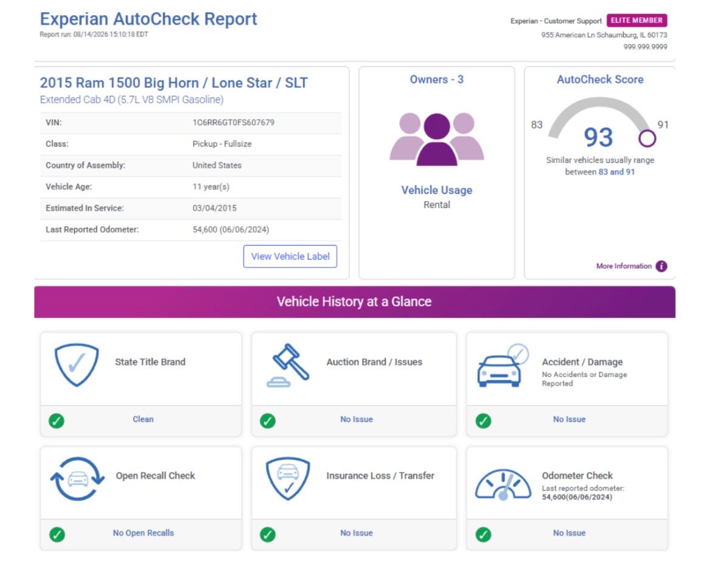Image resolution: width=712 pixels, height=588 pixels.
Task: Click the 83 and 91 range text
Action: click(616, 172)
